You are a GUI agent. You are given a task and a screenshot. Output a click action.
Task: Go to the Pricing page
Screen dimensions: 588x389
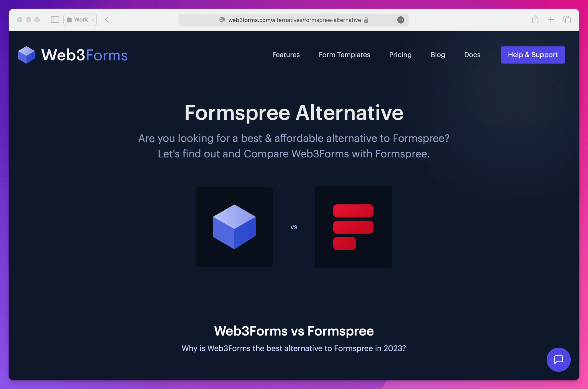(x=400, y=55)
